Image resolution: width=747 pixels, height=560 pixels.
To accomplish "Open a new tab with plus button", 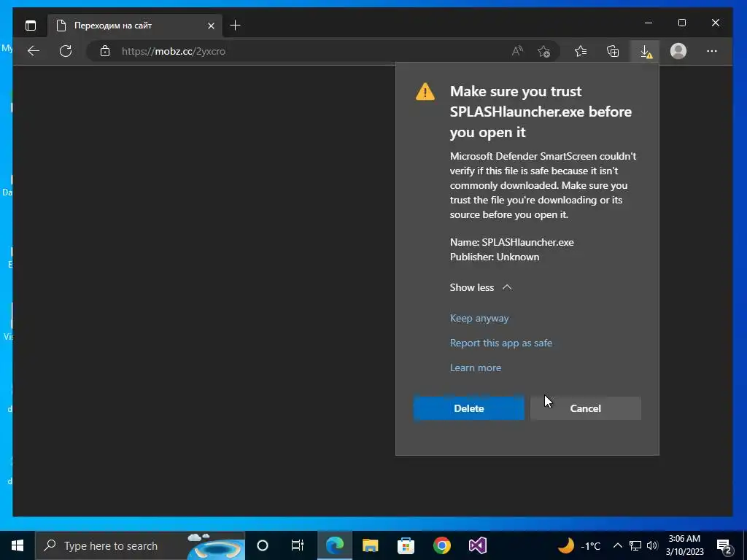I will 235,26.
